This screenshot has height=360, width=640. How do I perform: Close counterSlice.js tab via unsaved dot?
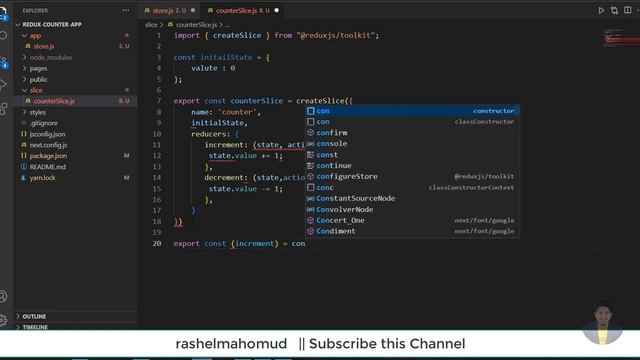coord(276,11)
